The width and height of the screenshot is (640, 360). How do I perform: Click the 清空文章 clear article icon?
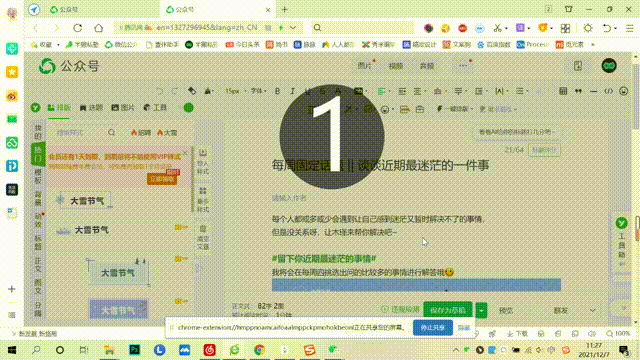(x=203, y=238)
